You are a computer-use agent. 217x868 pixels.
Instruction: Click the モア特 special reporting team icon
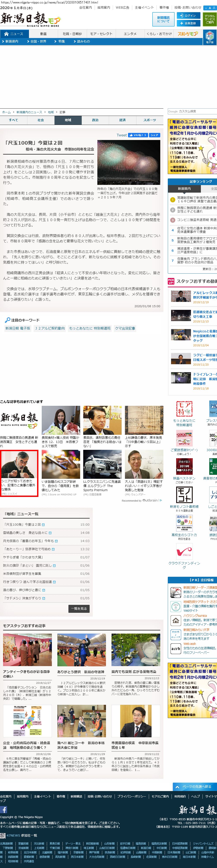(184, 409)
